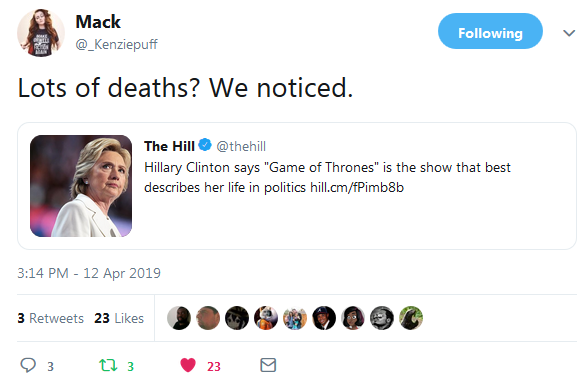Screen dimensions: 580x379
Task: Click the Mack display name
Action: (98, 21)
